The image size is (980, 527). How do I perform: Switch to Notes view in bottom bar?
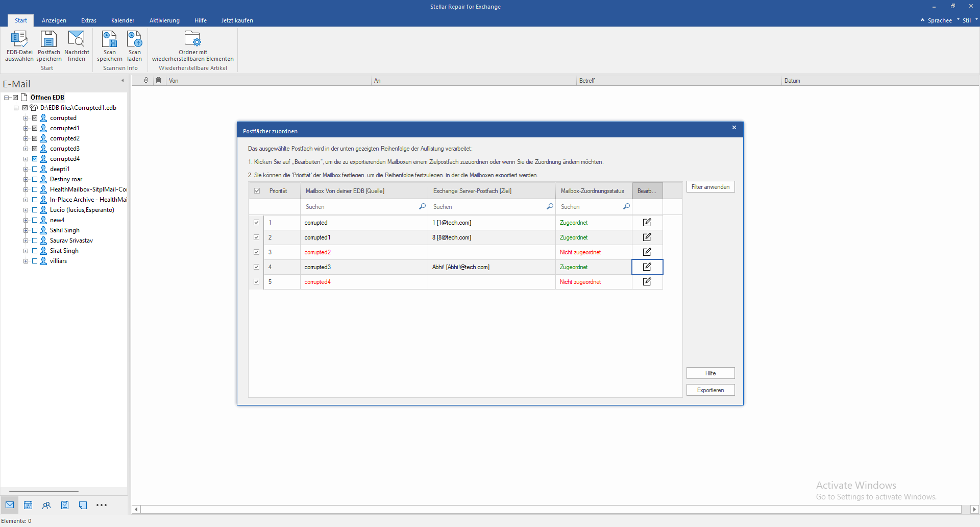point(83,505)
